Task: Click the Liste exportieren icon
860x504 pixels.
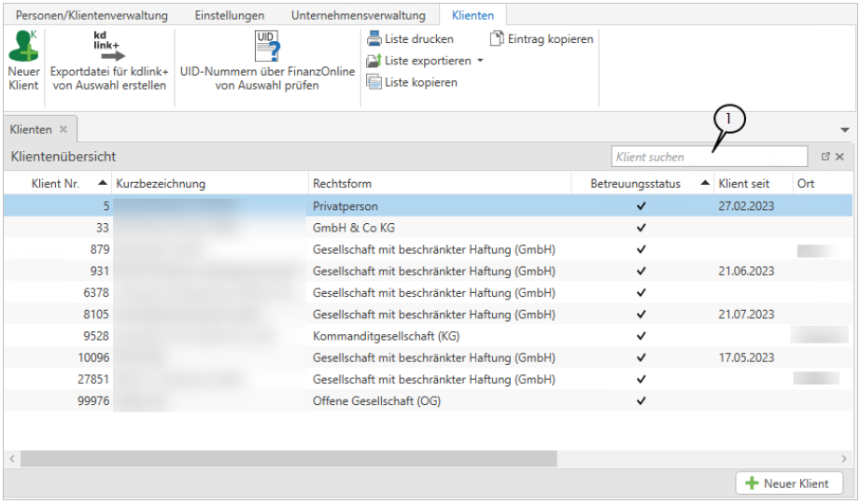Action: tap(374, 61)
